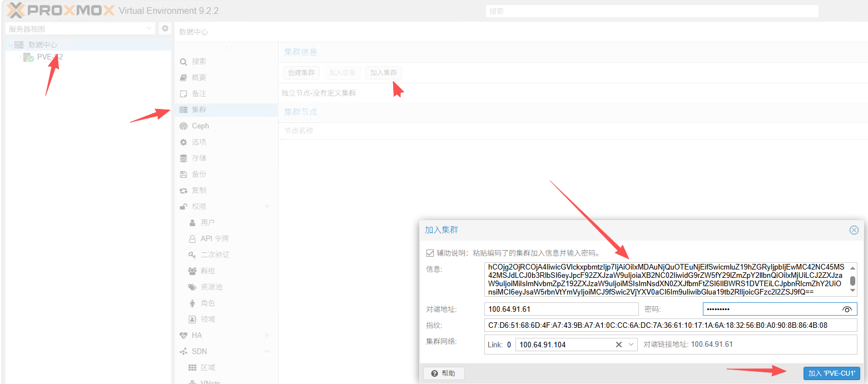
Task: Click the 搜索 magnifier icon in the sidebar
Action: (x=183, y=62)
